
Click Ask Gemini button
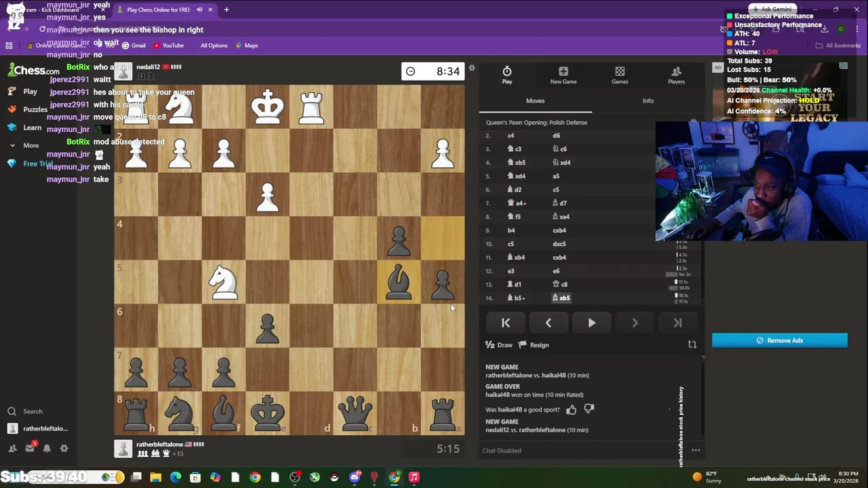pyautogui.click(x=772, y=9)
